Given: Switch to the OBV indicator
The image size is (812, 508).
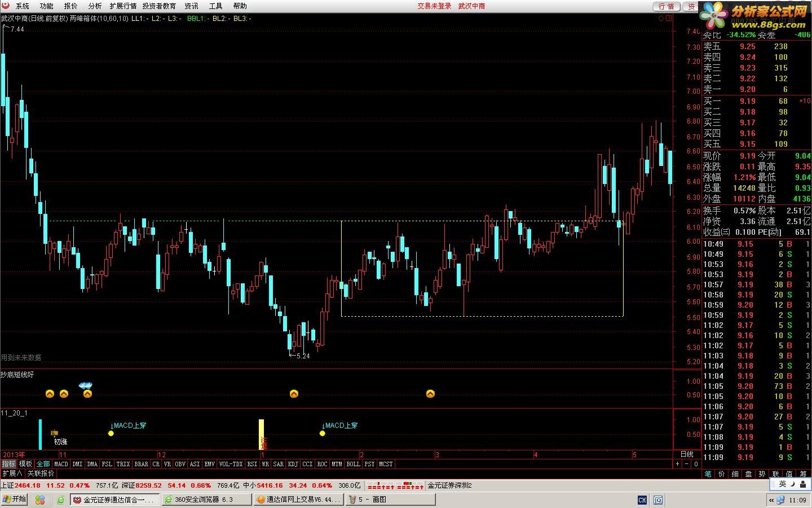Looking at the screenshot, I should pos(180,464).
